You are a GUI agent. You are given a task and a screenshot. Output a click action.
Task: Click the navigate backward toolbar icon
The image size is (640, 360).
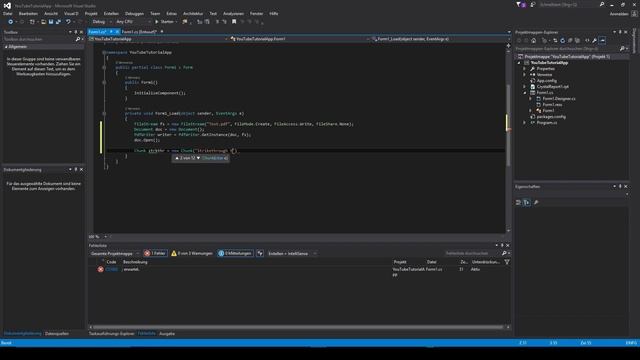[11, 22]
